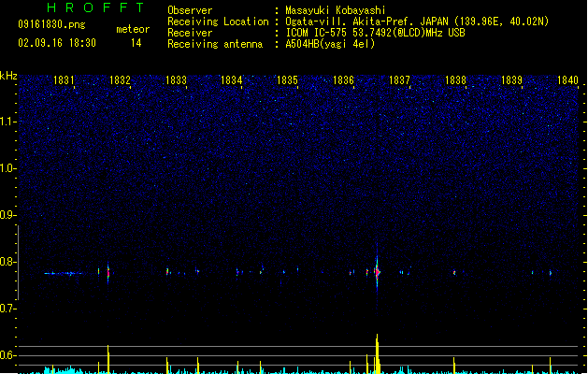Image resolution: width=588 pixels, height=374 pixels.
Task: Click the 'Receiving Location' label
Action: pos(218,22)
